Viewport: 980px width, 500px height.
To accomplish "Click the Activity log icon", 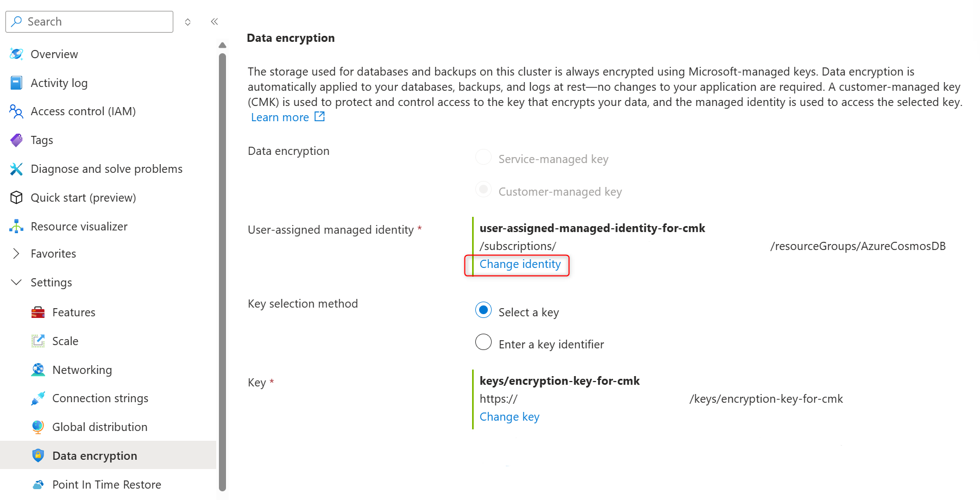I will coord(16,83).
